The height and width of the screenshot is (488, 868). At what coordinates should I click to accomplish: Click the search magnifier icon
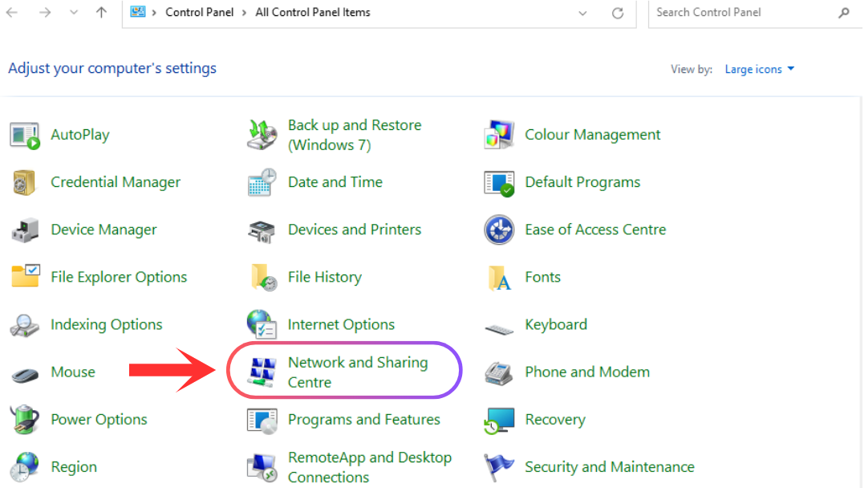(844, 12)
